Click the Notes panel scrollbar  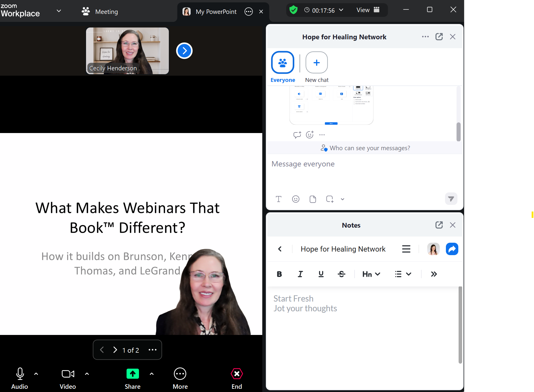click(x=460, y=325)
